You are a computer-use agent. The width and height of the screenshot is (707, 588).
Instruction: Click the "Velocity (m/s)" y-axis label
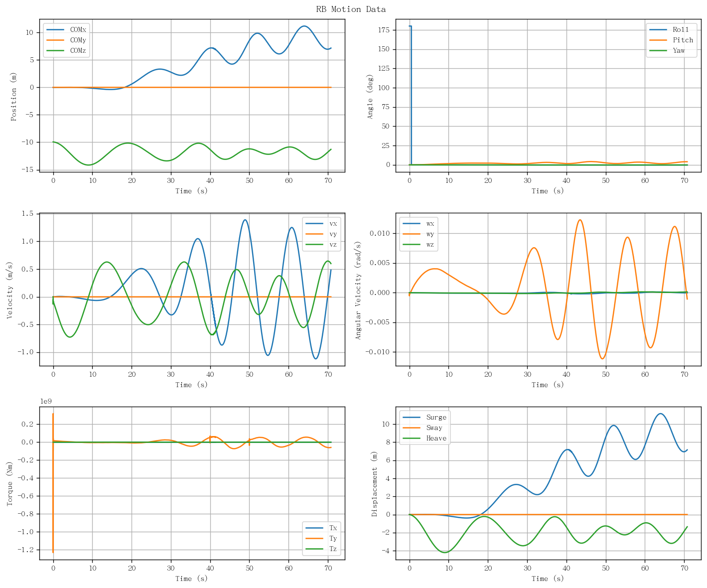10,290
